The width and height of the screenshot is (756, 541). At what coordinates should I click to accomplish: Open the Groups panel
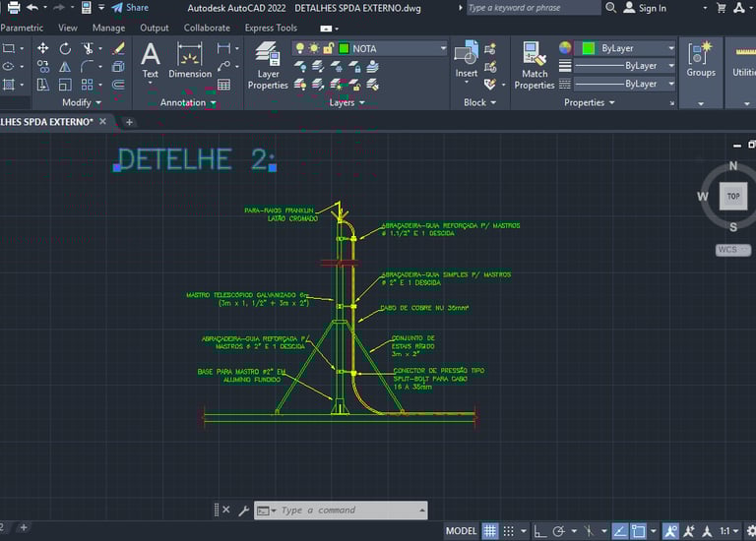coord(701,60)
